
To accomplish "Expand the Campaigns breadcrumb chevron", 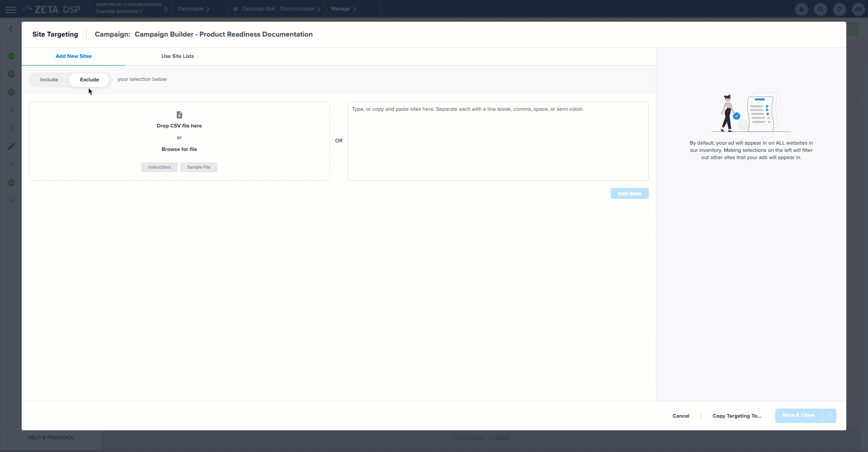I will pos(208,9).
